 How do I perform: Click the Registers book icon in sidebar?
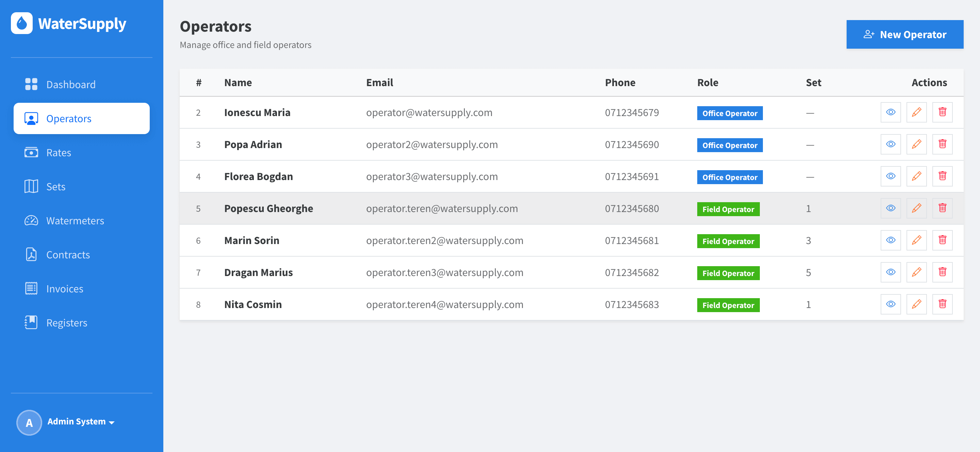(x=31, y=323)
